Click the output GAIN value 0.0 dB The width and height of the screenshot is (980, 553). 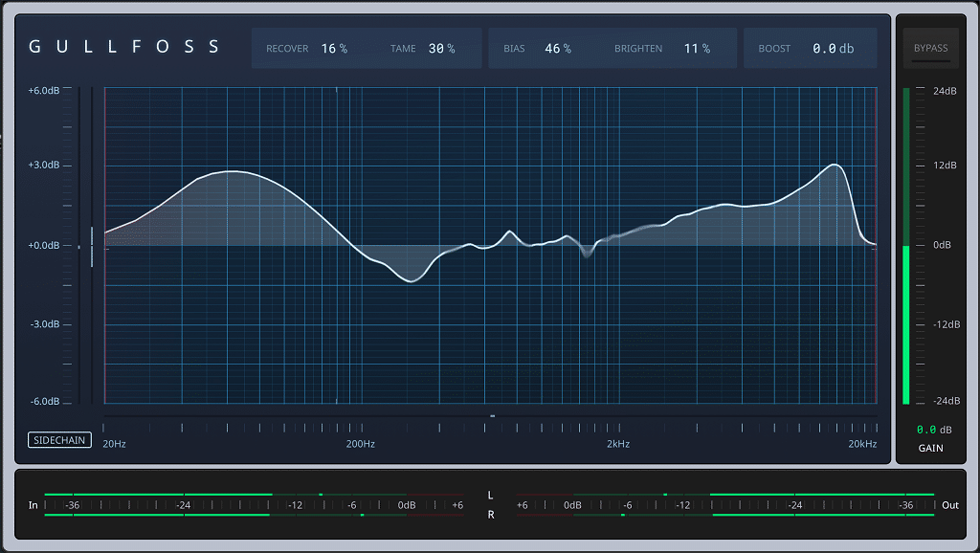coord(934,430)
